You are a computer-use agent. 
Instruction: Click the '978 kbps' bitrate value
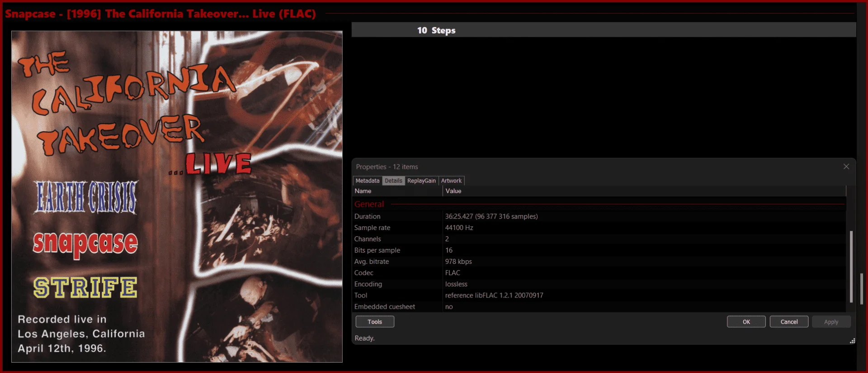point(458,262)
